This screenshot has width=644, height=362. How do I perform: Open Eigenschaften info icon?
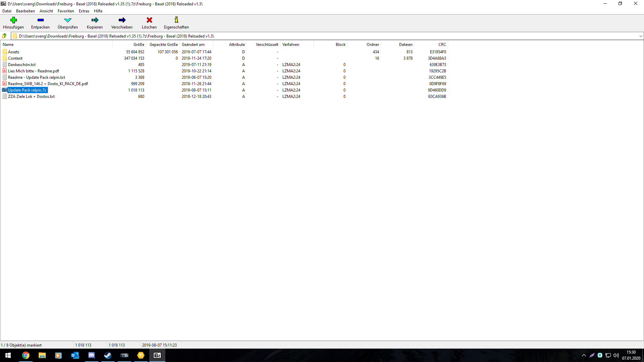pyautogui.click(x=176, y=20)
